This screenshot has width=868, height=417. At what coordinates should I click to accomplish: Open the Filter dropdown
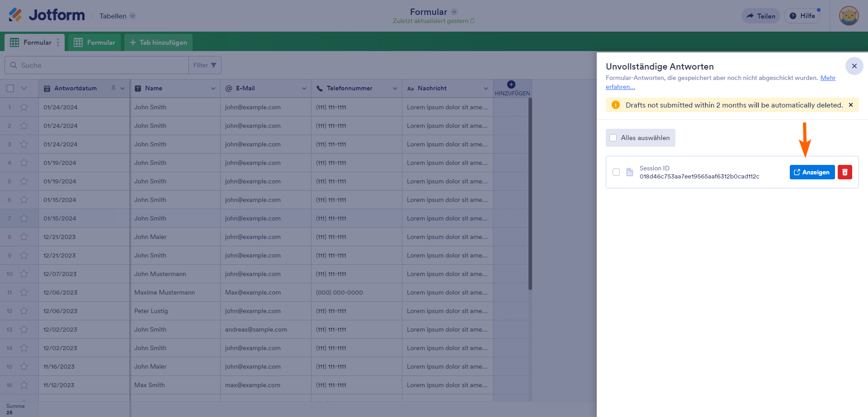point(205,65)
